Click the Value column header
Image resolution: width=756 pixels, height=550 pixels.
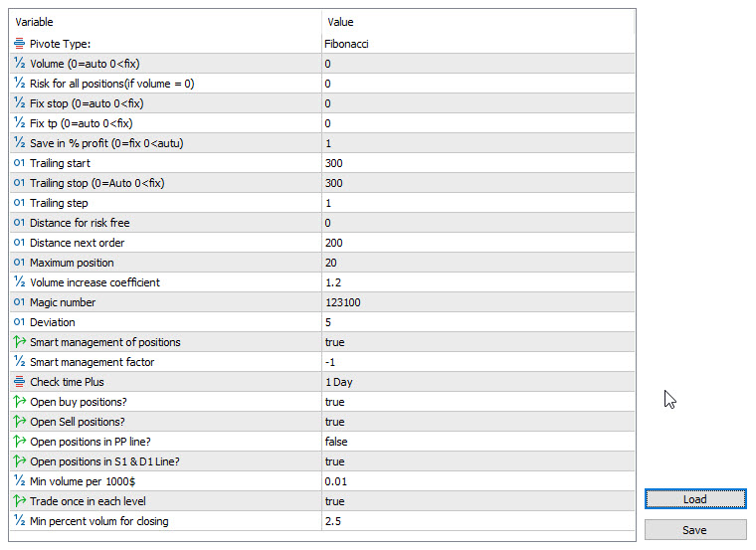click(x=477, y=22)
